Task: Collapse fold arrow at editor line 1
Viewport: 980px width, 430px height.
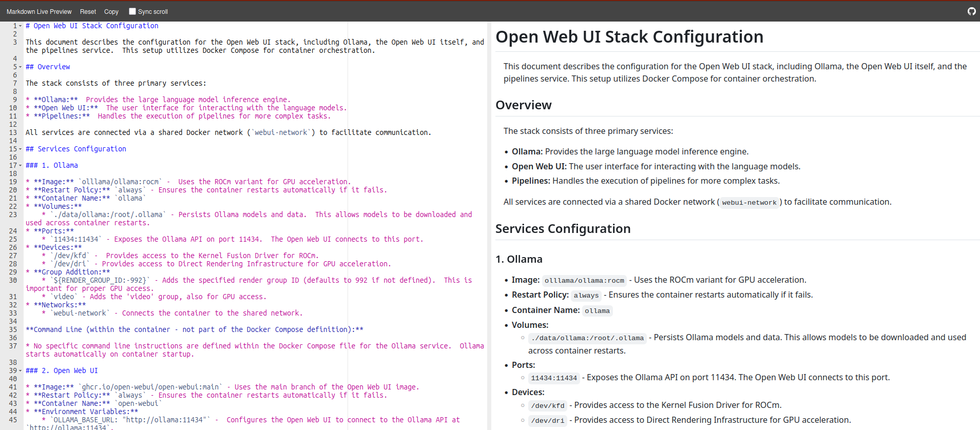Action: coord(21,26)
